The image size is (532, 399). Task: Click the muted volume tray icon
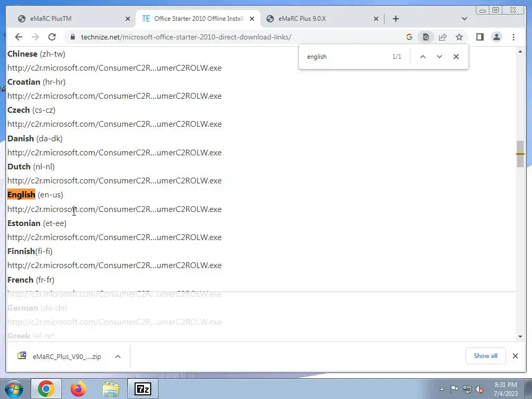point(480,390)
